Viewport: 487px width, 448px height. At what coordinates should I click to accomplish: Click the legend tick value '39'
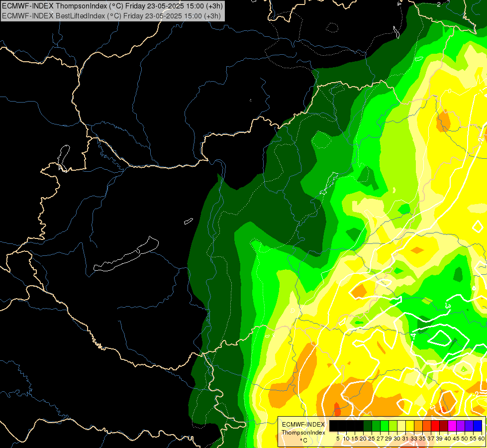tap(439, 439)
